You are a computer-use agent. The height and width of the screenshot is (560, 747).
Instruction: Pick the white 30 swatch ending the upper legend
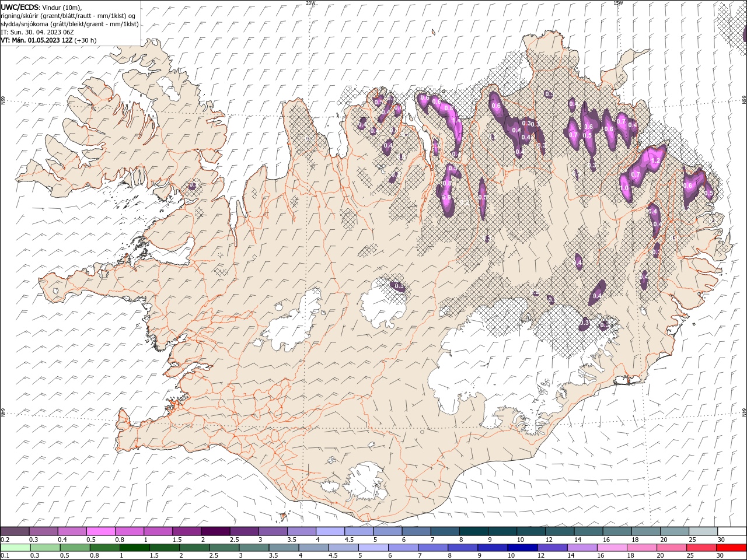click(731, 531)
